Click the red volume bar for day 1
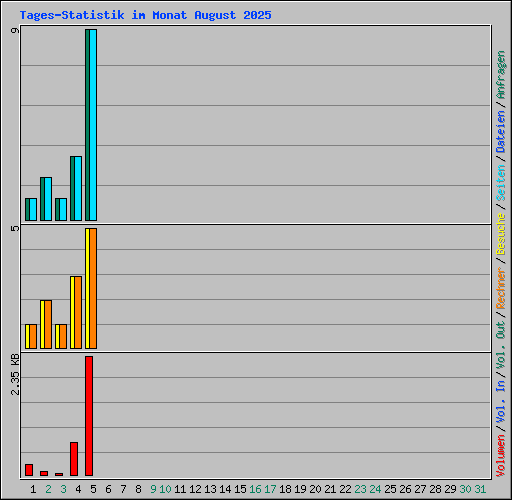The width and height of the screenshot is (512, 500). click(29, 470)
